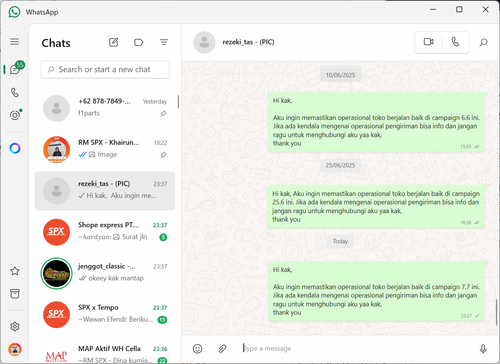Open the hamburger navigation menu

(x=14, y=42)
